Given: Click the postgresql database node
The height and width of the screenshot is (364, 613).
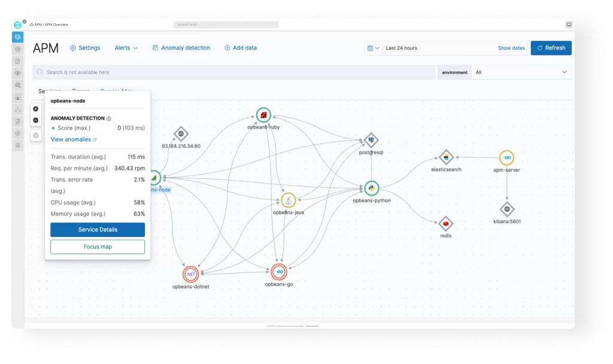Looking at the screenshot, I should (x=371, y=140).
